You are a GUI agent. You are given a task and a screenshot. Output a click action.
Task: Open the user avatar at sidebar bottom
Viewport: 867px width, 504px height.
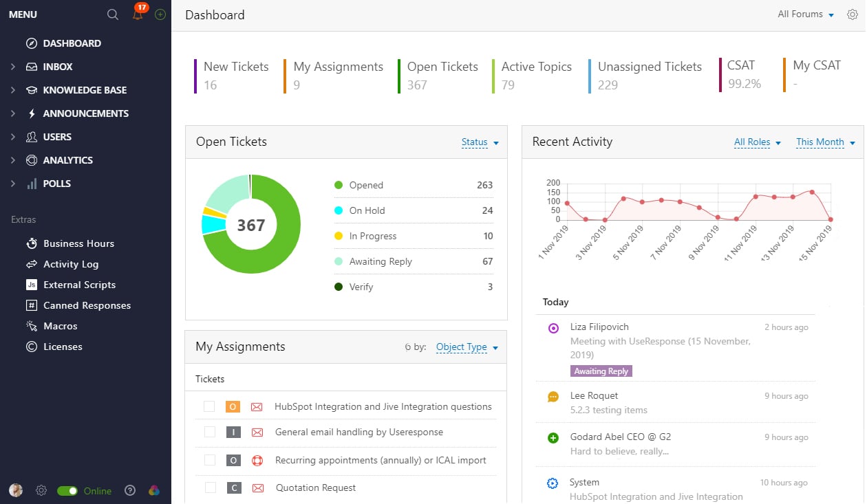pos(16,490)
